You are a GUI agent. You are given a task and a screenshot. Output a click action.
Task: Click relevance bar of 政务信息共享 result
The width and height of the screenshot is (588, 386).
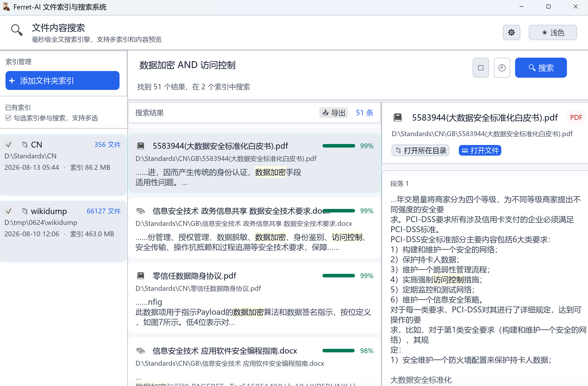tap(339, 211)
